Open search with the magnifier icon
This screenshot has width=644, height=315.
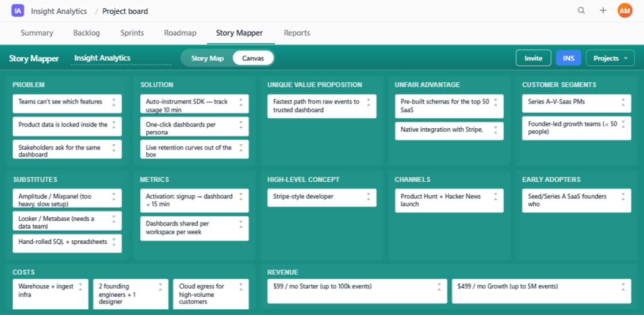(581, 11)
